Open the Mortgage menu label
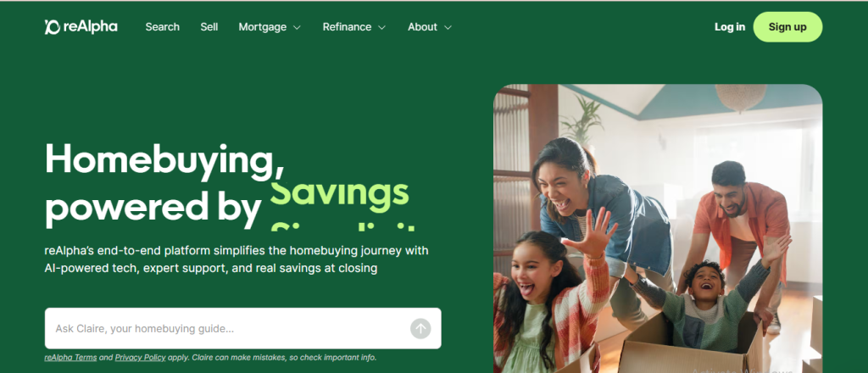The image size is (868, 373). [x=263, y=26]
